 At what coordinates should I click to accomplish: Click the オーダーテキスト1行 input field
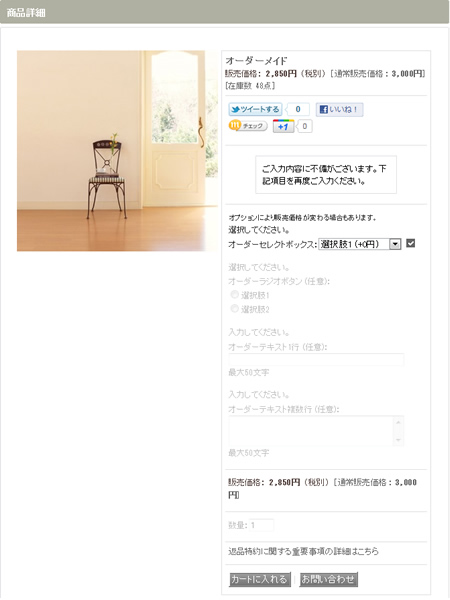[316, 360]
